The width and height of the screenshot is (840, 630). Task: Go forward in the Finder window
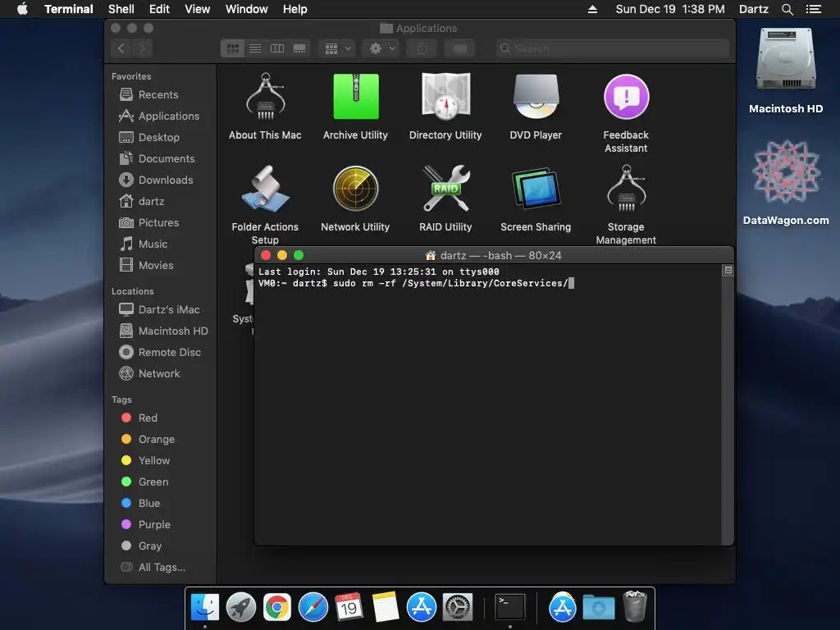coord(142,48)
